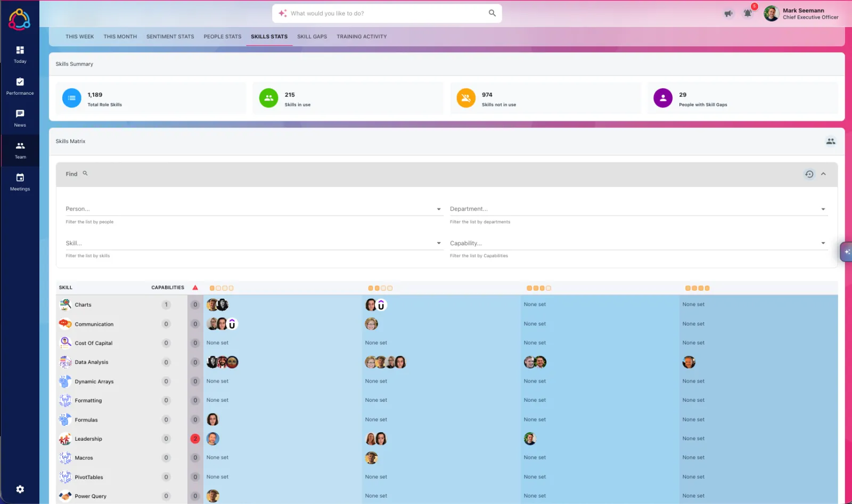Open the Today dashboard in the sidebar
Image resolution: width=852 pixels, height=504 pixels.
[x=20, y=54]
